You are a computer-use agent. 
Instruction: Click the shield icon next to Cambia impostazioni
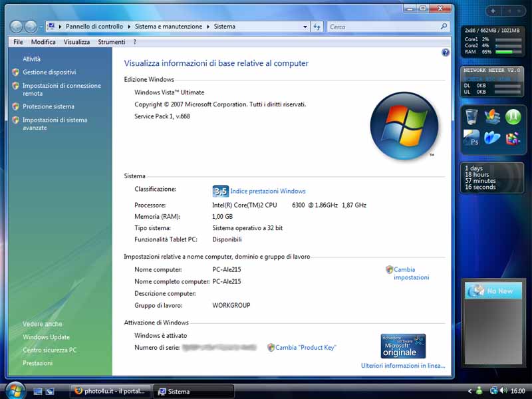(389, 270)
